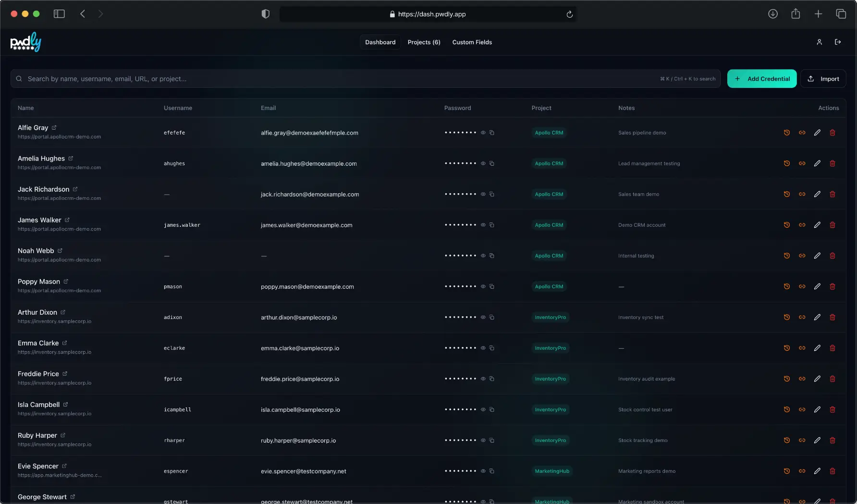Edit the Jack Richardson credential
857x504 pixels.
point(817,194)
